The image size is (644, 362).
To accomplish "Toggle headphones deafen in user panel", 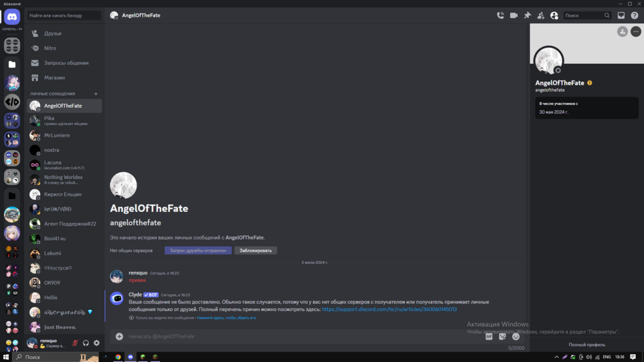I will [86, 343].
